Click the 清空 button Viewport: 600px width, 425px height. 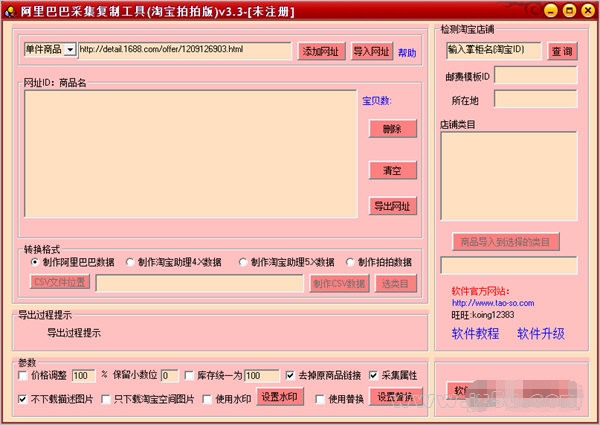[393, 170]
